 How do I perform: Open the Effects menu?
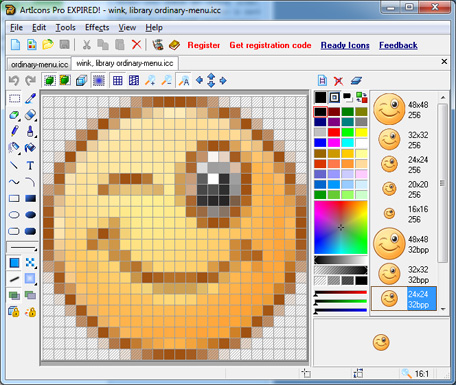[x=97, y=28]
